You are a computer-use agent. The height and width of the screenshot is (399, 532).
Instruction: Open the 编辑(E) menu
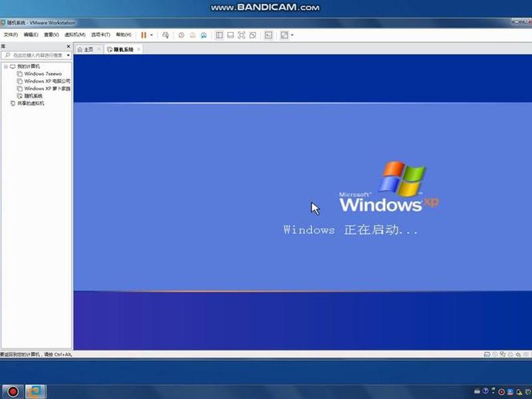point(31,35)
